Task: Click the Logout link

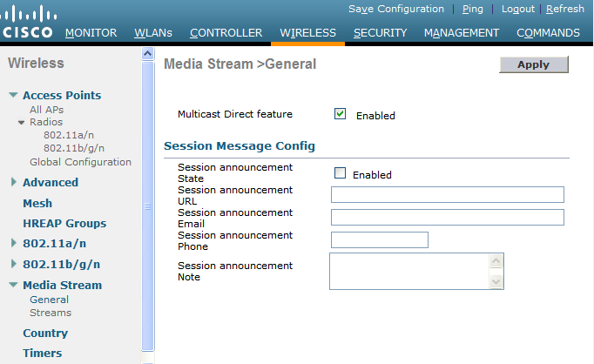Action: (518, 9)
